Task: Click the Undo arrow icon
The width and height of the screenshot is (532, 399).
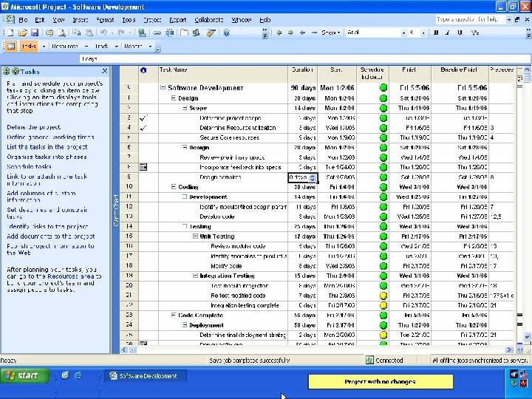Action: point(103,33)
